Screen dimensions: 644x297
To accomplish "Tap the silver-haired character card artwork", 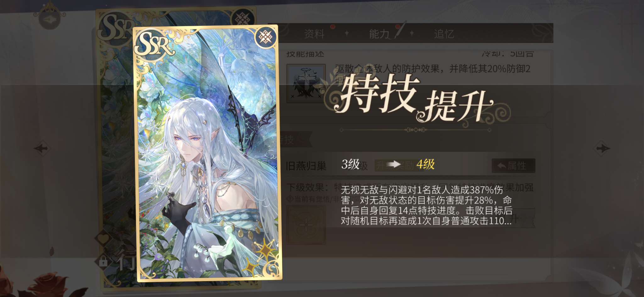I will point(208,154).
